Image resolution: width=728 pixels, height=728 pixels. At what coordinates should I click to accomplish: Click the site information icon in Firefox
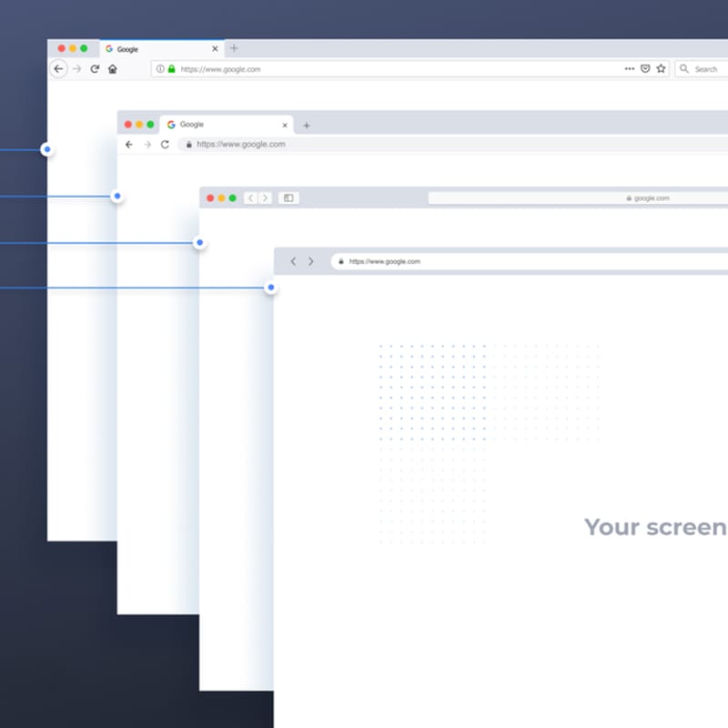[160, 68]
